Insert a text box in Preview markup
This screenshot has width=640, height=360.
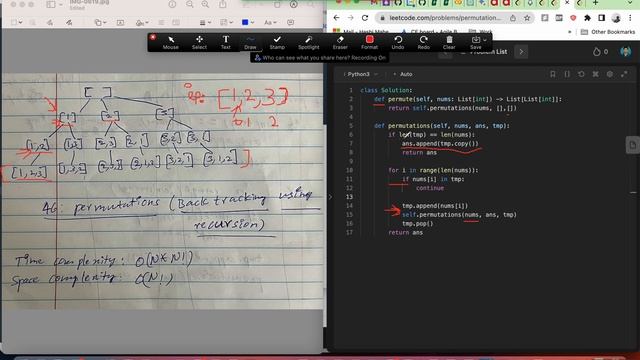(120, 22)
